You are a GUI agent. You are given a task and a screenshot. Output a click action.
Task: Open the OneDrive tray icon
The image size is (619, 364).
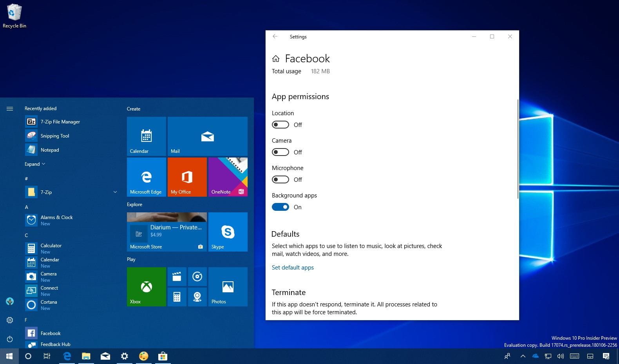click(x=536, y=356)
